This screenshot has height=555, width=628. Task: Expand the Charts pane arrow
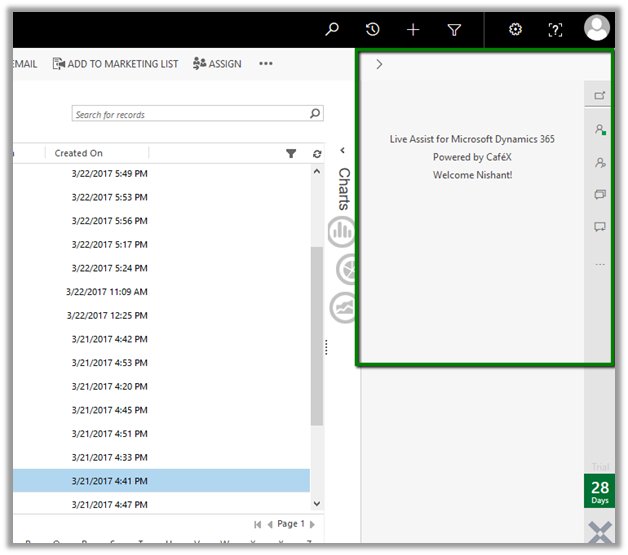pyautogui.click(x=343, y=150)
